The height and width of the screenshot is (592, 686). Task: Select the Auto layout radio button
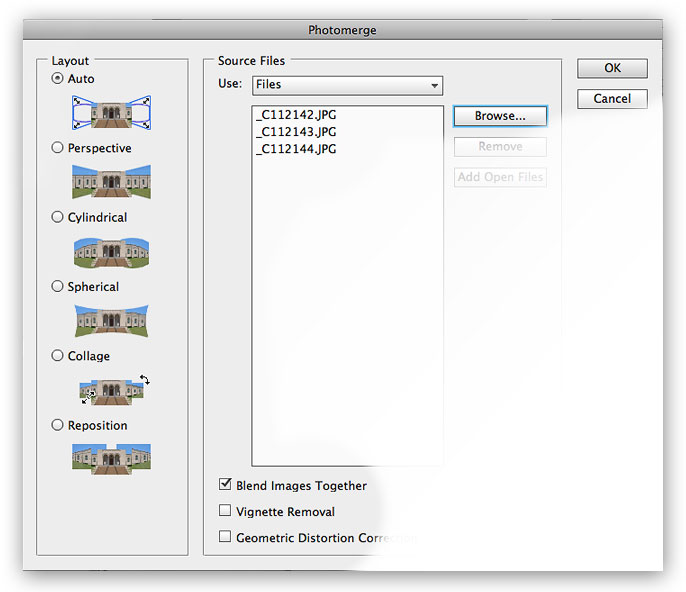58,79
